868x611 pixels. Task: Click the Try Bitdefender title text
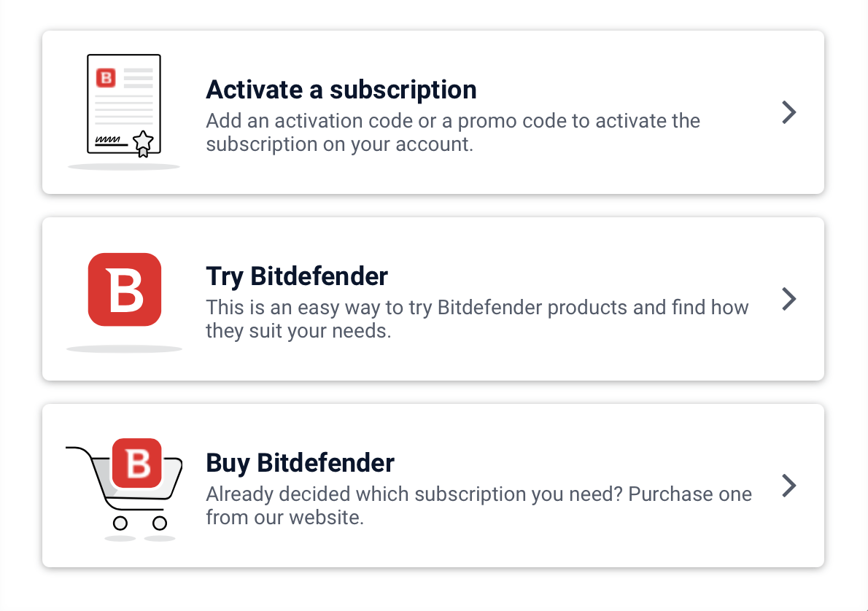pos(297,276)
